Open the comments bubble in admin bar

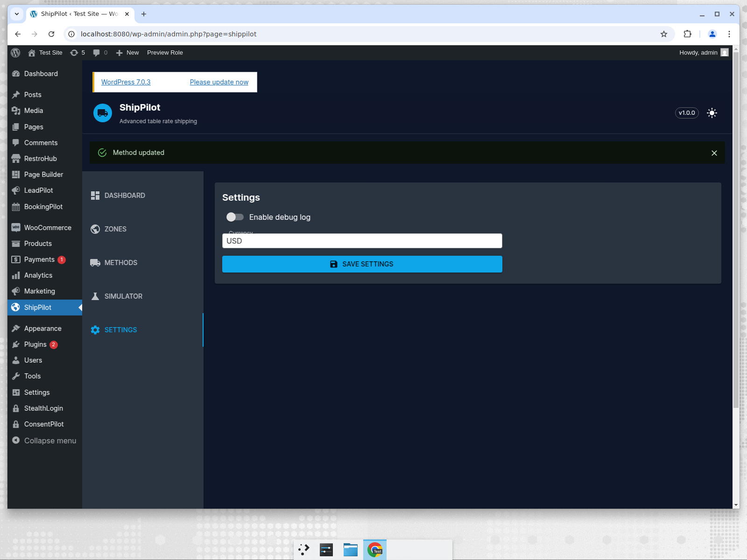(100, 53)
